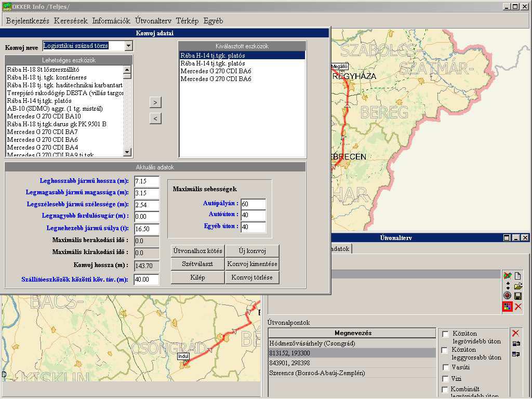Restore the Útvonalterv panel window
Screen dimensions: 532x399
click(x=507, y=238)
